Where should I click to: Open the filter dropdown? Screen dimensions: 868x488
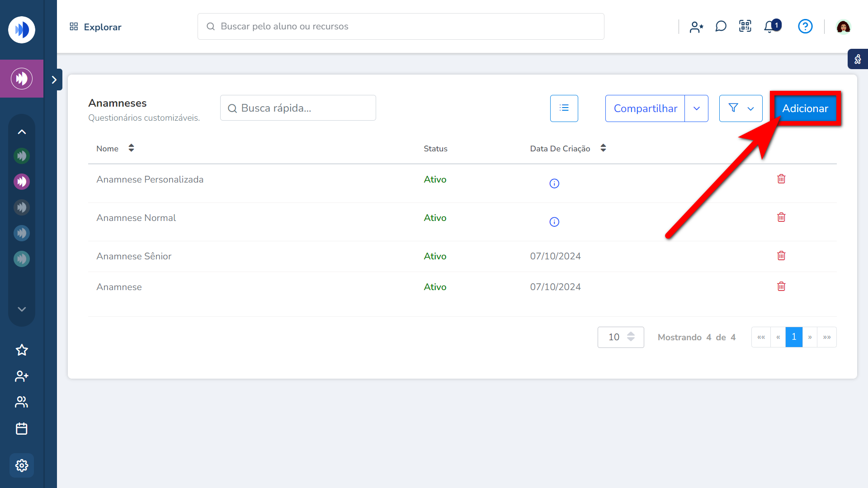[x=741, y=108]
